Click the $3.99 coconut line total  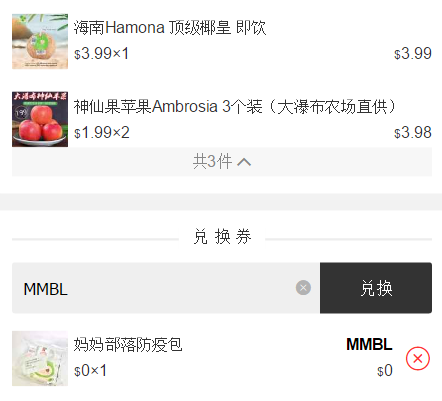point(413,54)
